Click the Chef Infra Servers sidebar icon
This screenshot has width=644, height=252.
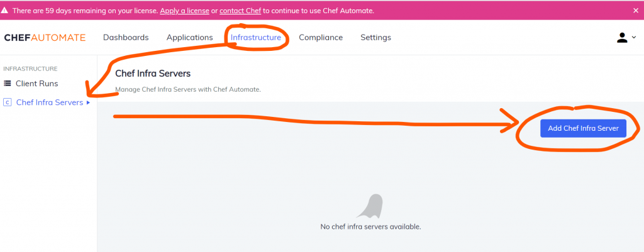(x=8, y=102)
